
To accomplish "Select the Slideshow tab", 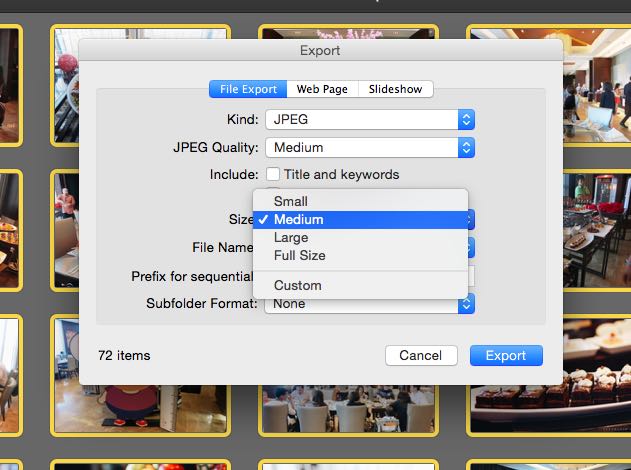I will [x=396, y=89].
